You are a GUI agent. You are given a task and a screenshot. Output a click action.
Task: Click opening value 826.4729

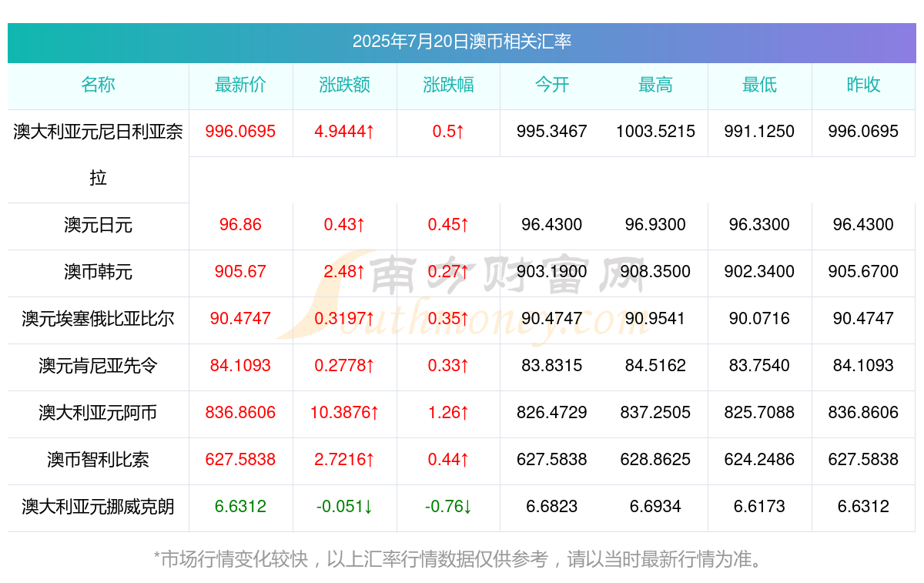[552, 413]
